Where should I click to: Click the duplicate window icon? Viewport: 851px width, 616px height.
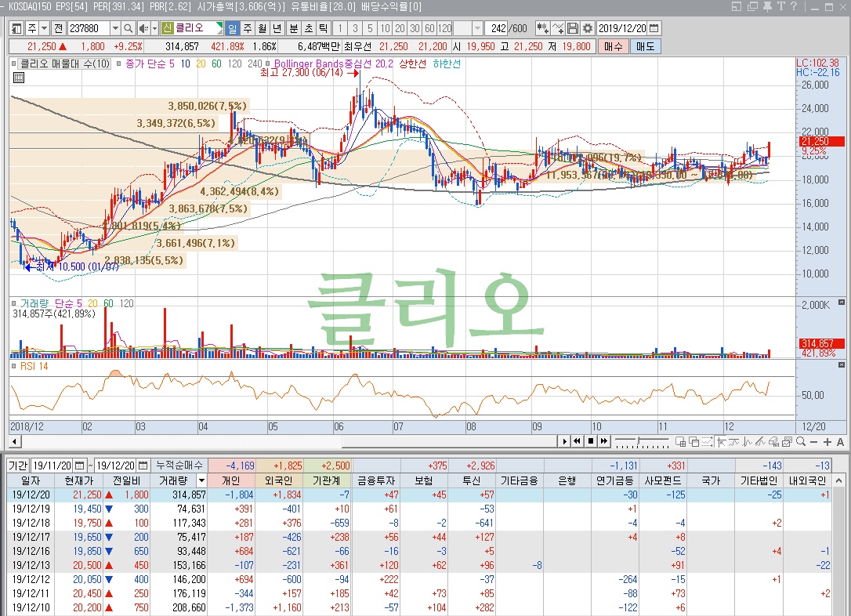(752, 6)
